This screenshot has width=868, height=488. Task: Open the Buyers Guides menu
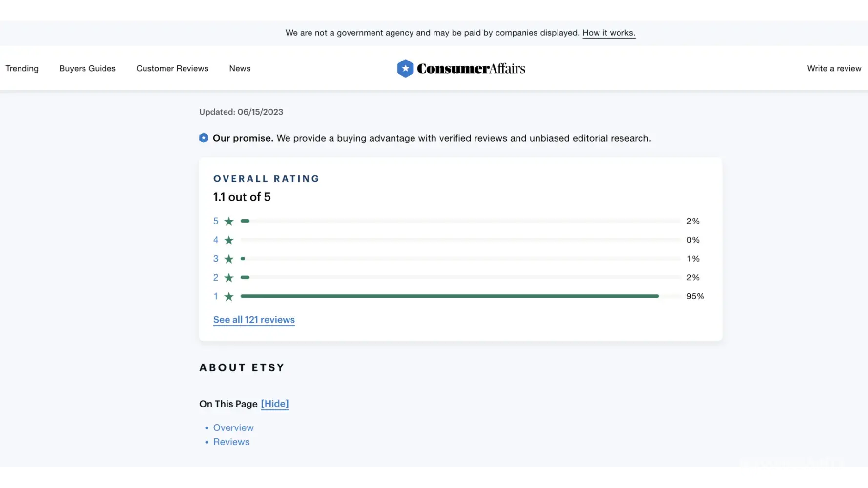(87, 69)
